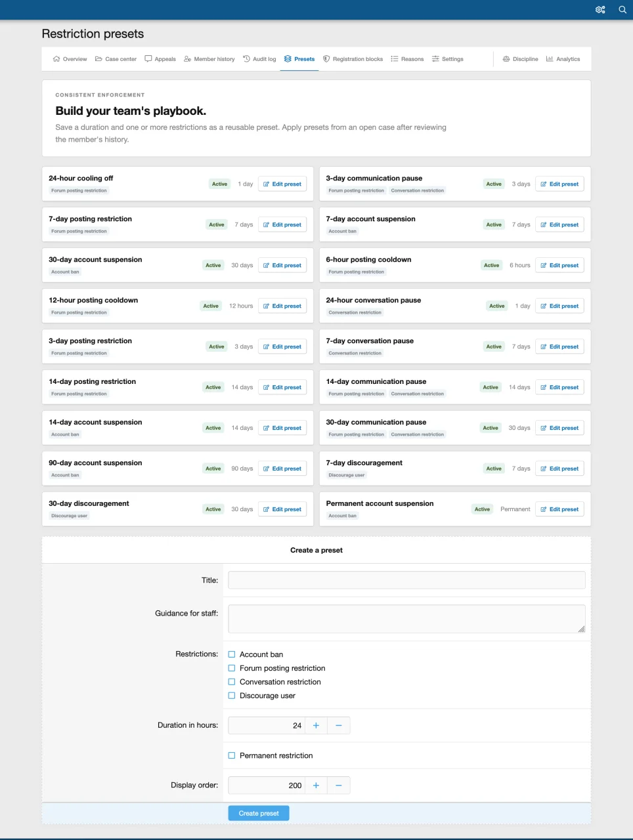Image resolution: width=633 pixels, height=840 pixels.
Task: Click the 3-day communication pause title
Action: pyautogui.click(x=374, y=178)
